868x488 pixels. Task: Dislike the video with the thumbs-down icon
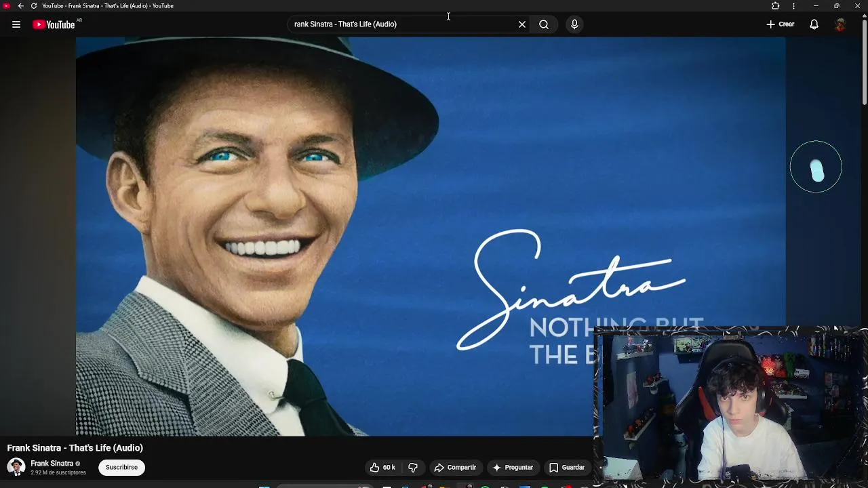click(x=413, y=467)
